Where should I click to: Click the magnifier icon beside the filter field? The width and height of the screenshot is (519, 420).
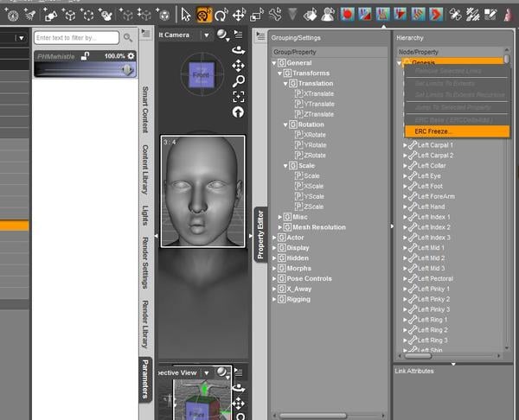[x=128, y=38]
